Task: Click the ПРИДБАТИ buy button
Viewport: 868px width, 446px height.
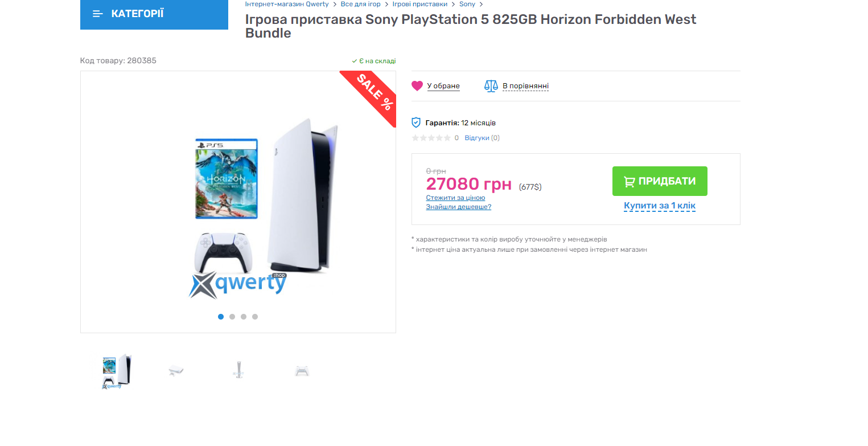Action: pyautogui.click(x=660, y=181)
